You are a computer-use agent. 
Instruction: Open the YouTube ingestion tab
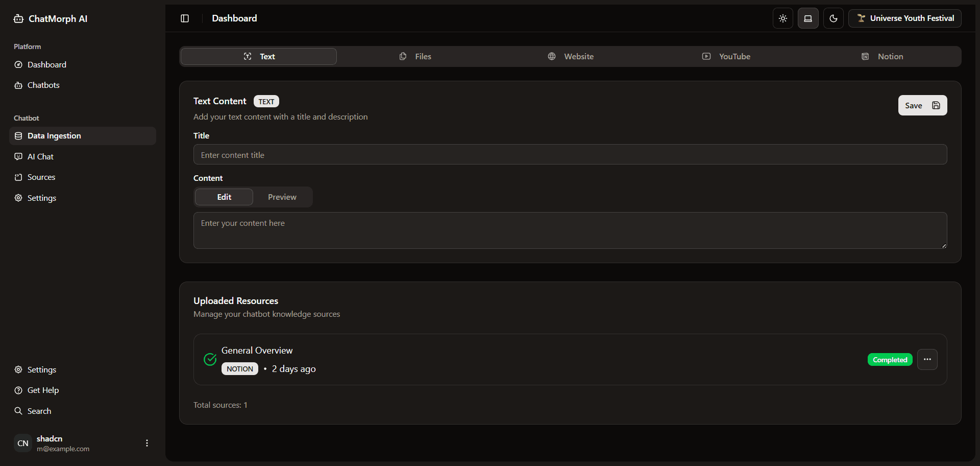(x=726, y=57)
